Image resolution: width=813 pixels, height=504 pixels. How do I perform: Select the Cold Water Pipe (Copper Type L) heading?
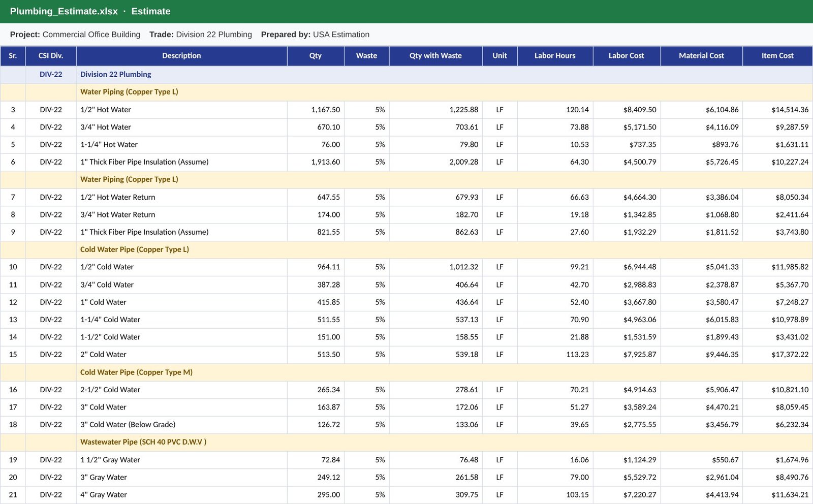coord(407,249)
